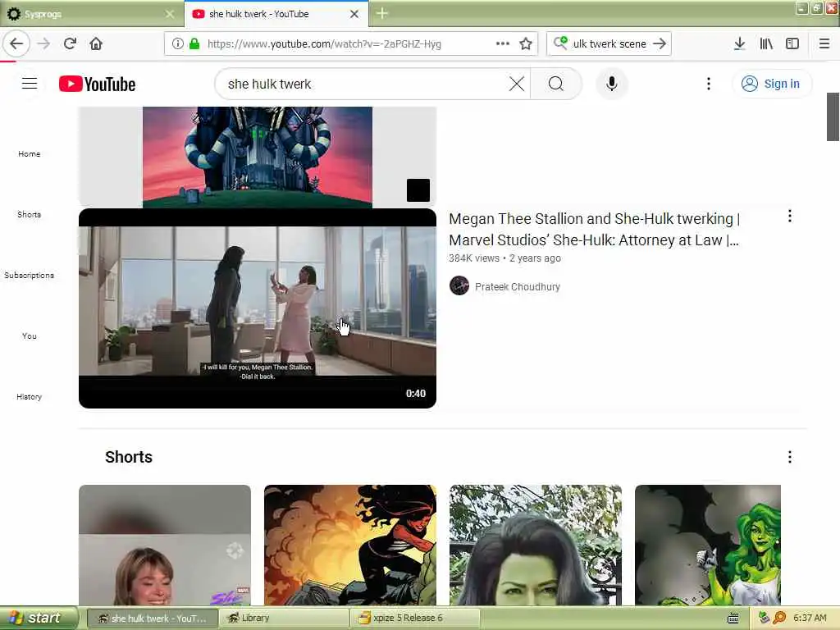This screenshot has width=840, height=630.
Task: Click the browser forward arrow
Action: 43,43
